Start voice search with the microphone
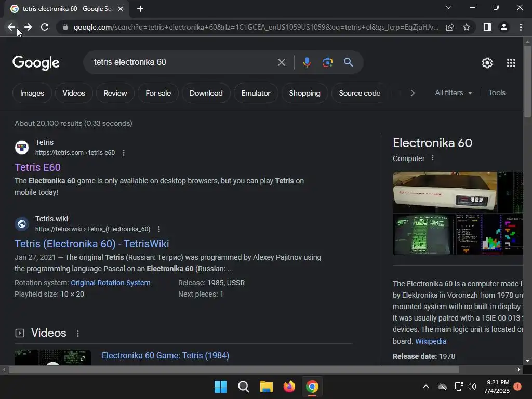 pyautogui.click(x=307, y=62)
